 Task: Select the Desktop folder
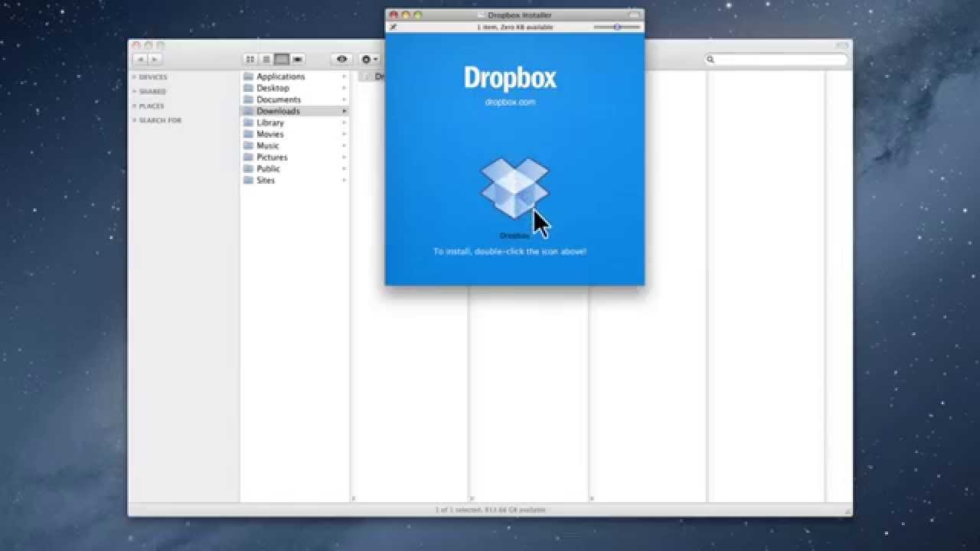click(x=295, y=88)
